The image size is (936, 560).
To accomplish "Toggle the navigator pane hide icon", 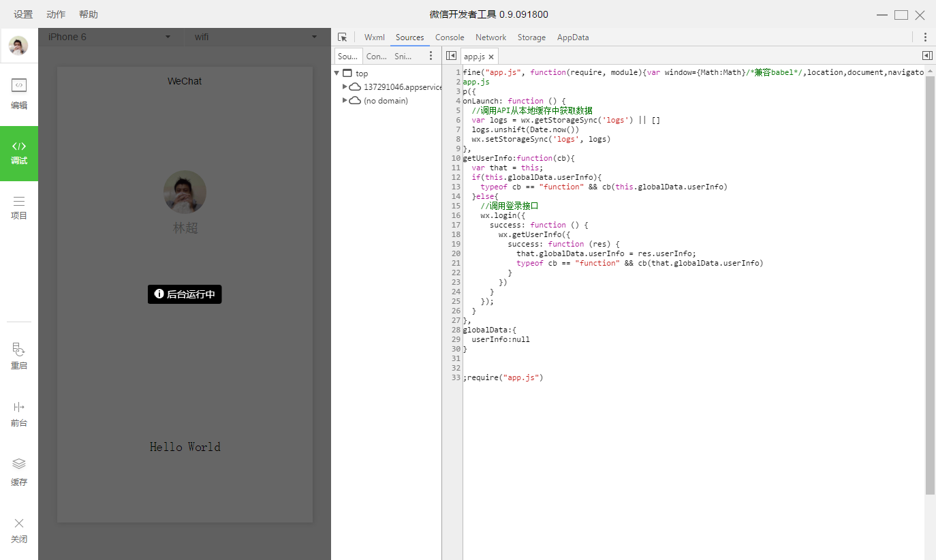I will (x=451, y=56).
